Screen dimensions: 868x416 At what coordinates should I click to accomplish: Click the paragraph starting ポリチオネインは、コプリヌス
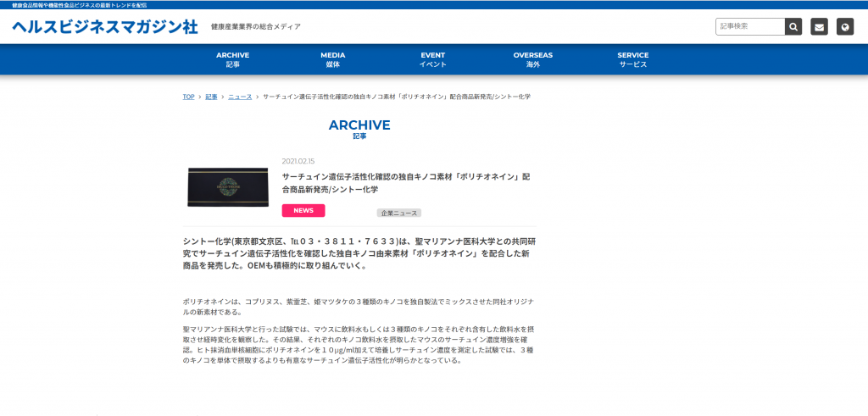tap(359, 307)
